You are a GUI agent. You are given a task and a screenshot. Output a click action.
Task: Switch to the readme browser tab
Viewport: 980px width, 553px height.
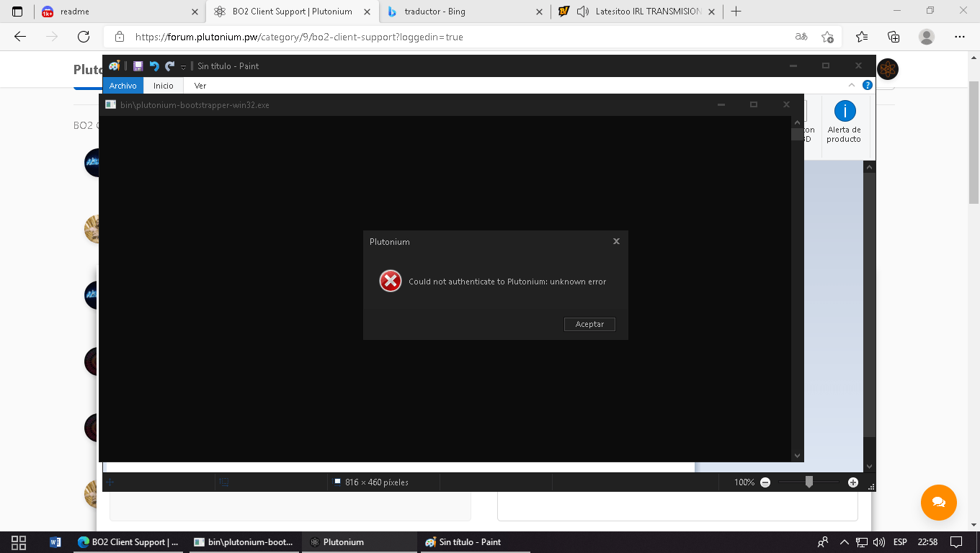pos(120,12)
